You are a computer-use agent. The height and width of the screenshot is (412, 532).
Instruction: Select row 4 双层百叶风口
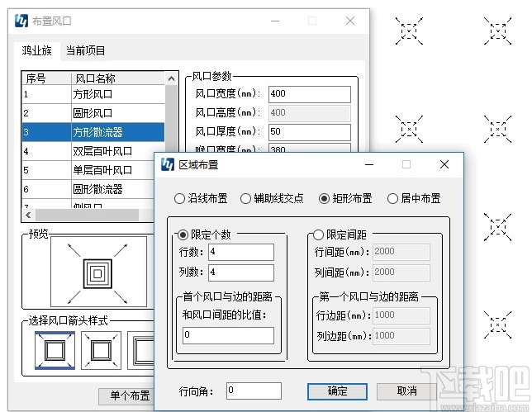click(x=93, y=151)
